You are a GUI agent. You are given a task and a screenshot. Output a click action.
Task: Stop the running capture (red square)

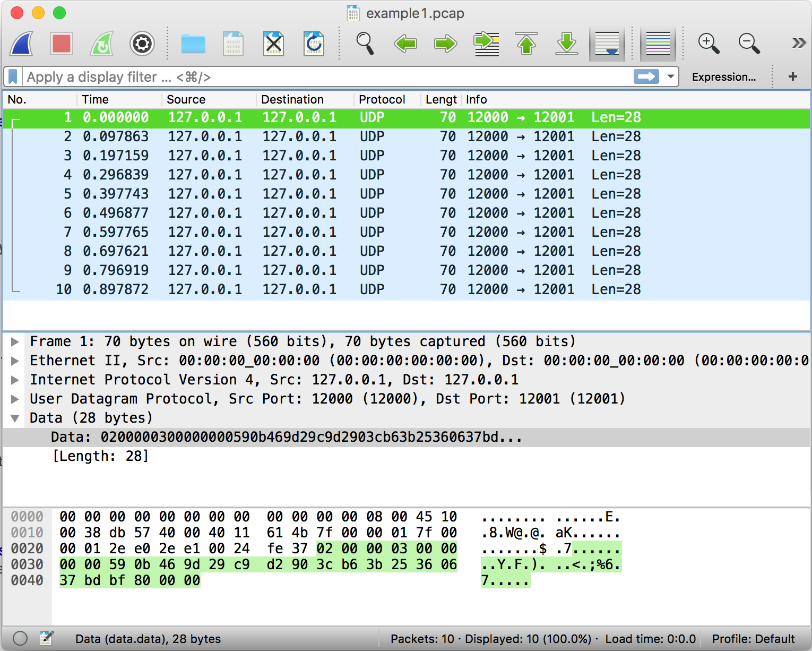[62, 44]
